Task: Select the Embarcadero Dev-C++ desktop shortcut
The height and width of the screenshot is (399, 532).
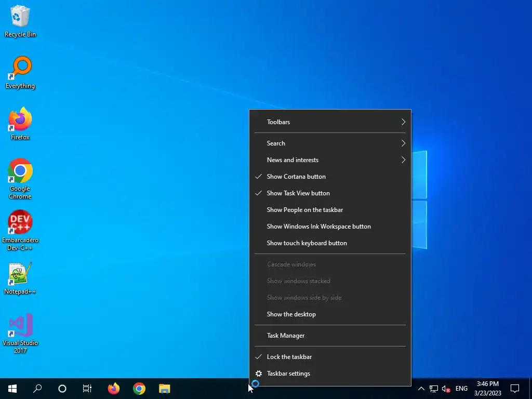Action: pos(20,230)
